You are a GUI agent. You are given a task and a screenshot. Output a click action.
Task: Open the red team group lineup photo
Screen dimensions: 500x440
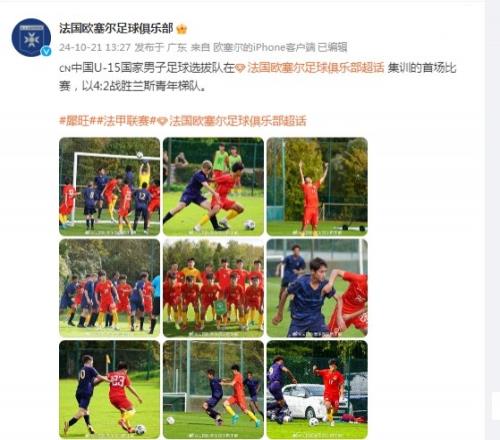click(x=213, y=288)
